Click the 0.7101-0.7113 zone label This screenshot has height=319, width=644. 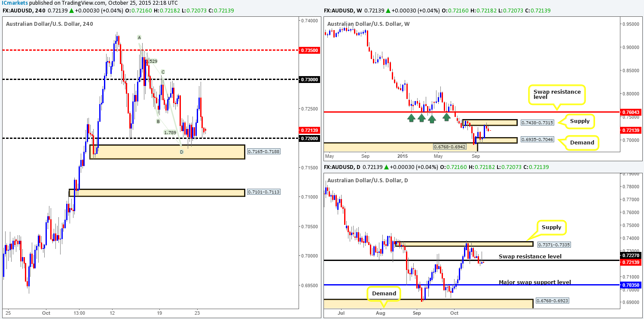(263, 192)
